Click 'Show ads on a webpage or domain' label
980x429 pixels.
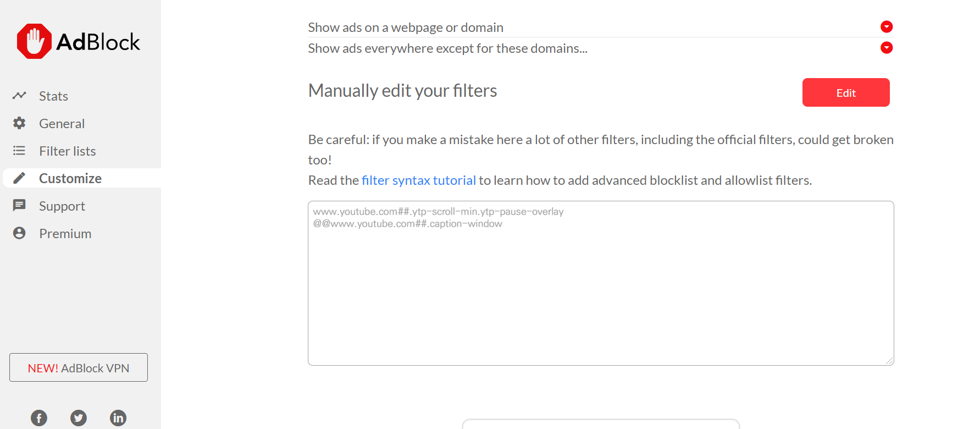406,28
